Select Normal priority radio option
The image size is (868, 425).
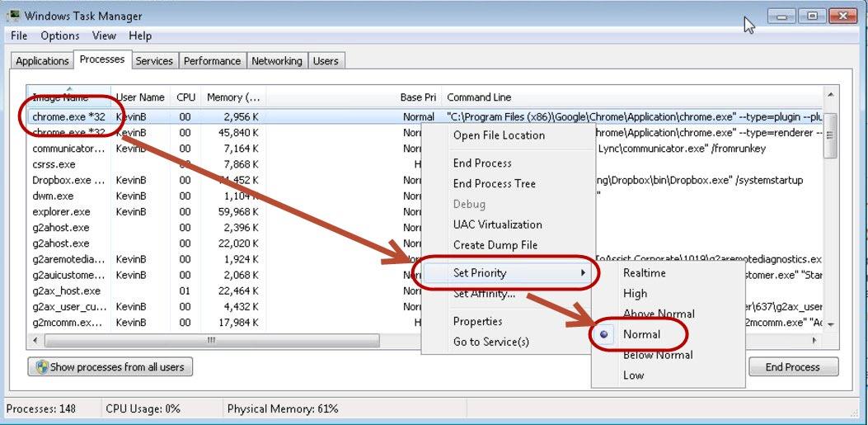pyautogui.click(x=606, y=334)
